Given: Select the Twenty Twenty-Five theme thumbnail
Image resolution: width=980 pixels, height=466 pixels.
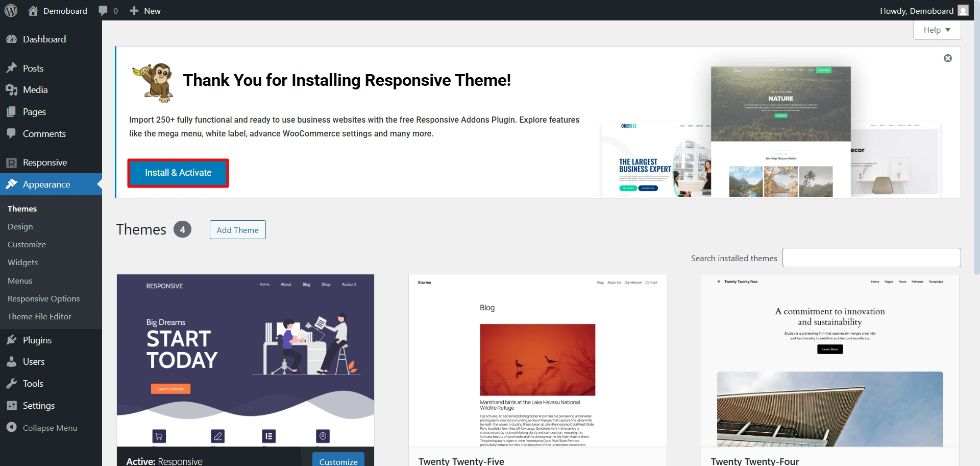Looking at the screenshot, I should [537, 360].
